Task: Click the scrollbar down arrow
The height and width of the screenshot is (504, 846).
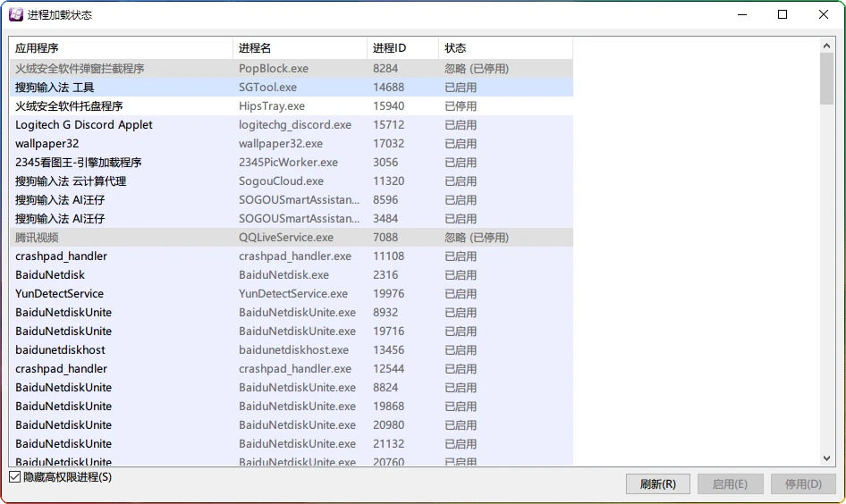Action: (x=826, y=458)
